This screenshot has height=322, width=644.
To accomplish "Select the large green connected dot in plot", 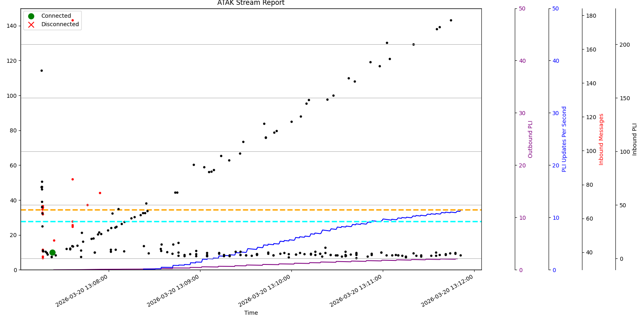I will tap(52, 252).
